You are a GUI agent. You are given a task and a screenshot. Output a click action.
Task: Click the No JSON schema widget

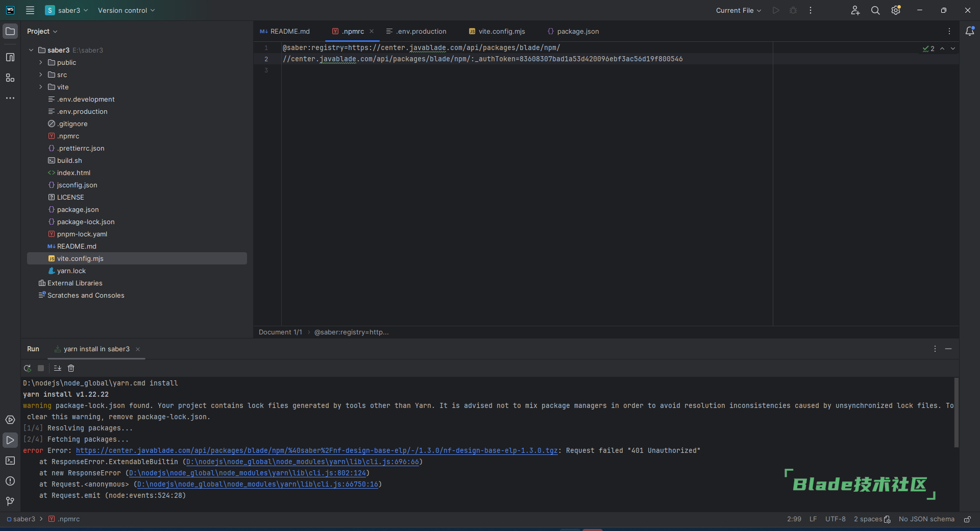[x=926, y=519]
